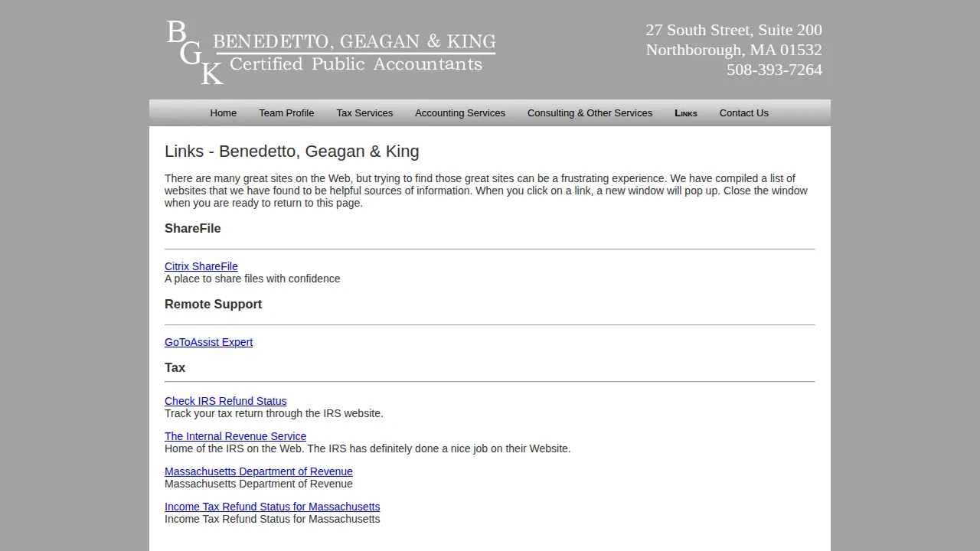Visit The Internal Revenue Service link

point(235,436)
